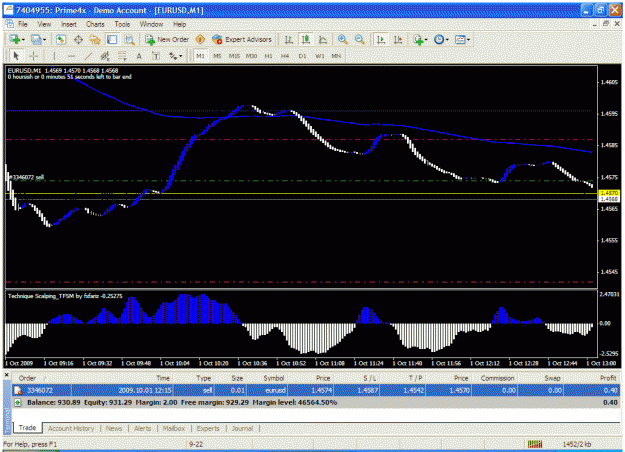Switch to Alerts tab
The width and height of the screenshot is (625, 452).
(142, 428)
